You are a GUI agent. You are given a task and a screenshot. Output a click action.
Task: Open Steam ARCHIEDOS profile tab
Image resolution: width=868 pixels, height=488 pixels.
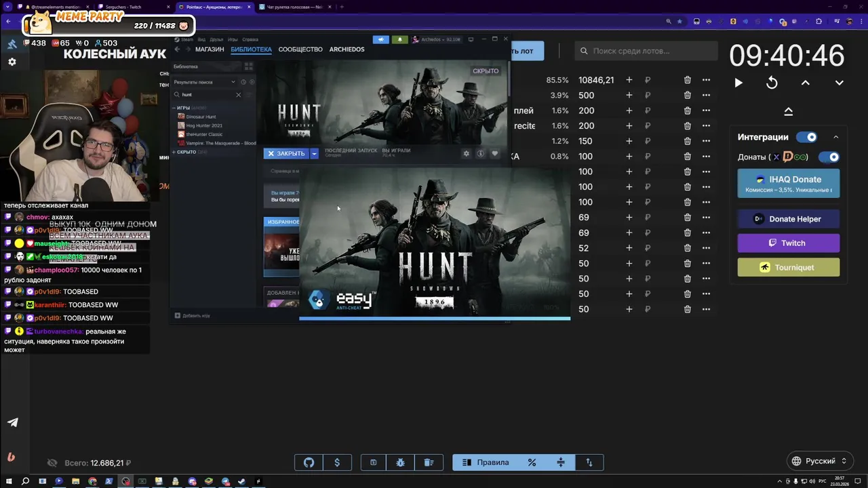pyautogui.click(x=347, y=49)
